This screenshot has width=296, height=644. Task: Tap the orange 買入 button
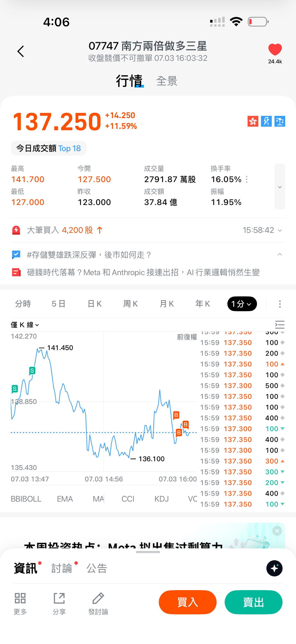point(188,602)
